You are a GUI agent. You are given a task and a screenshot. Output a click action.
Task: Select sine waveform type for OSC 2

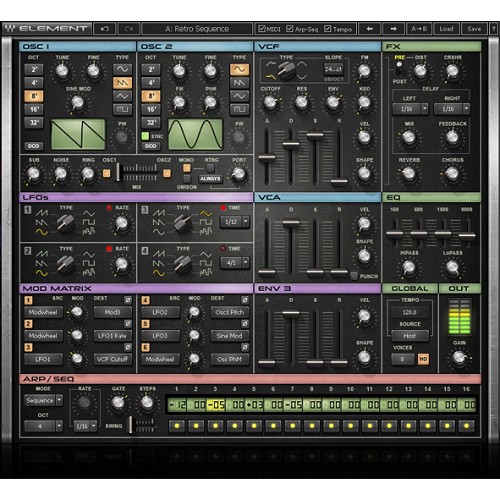coord(239,69)
